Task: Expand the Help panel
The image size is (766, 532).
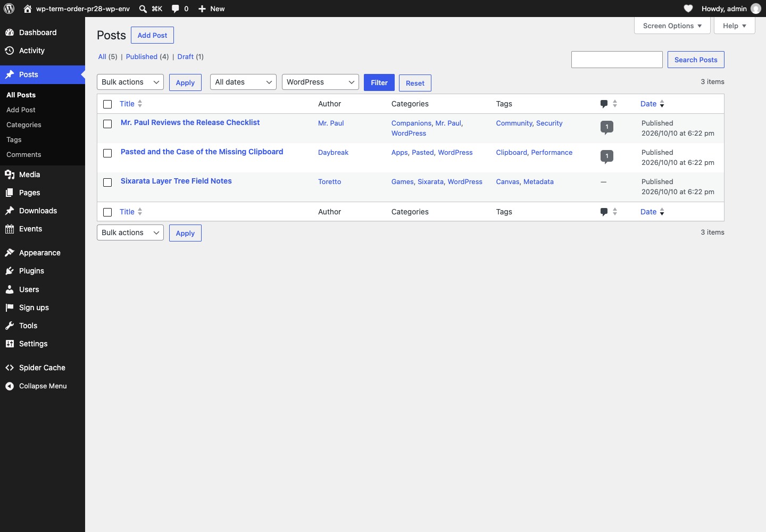Action: [735, 26]
